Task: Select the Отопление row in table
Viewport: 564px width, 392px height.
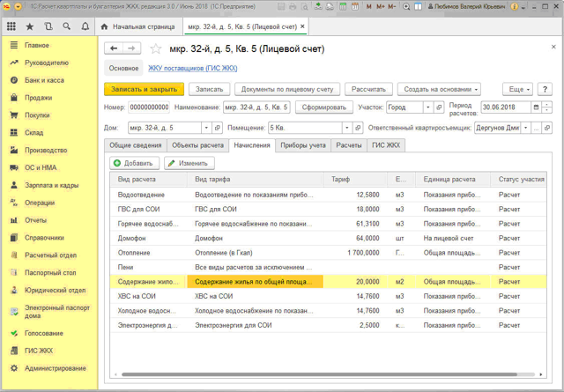Action: [x=136, y=253]
